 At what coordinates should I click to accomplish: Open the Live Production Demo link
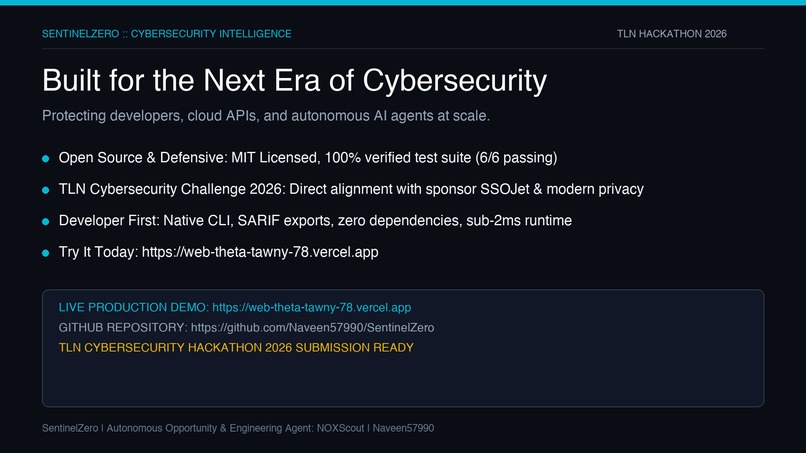[312, 307]
